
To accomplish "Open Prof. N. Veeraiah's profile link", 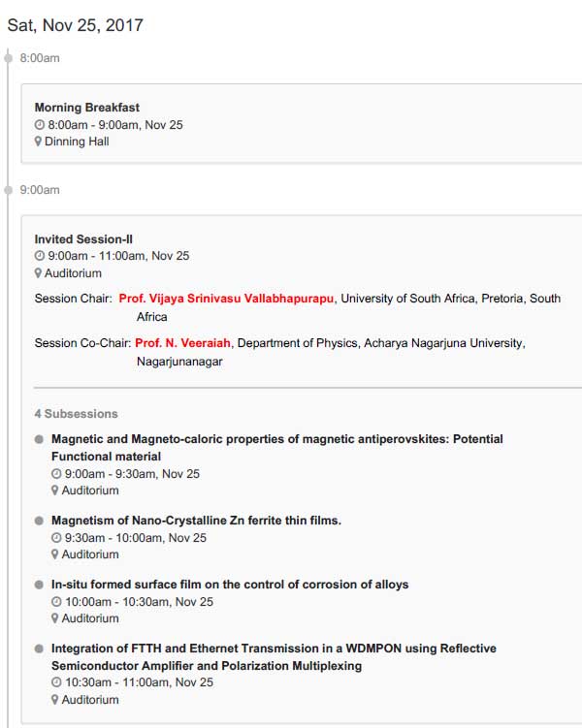I will pyautogui.click(x=182, y=343).
